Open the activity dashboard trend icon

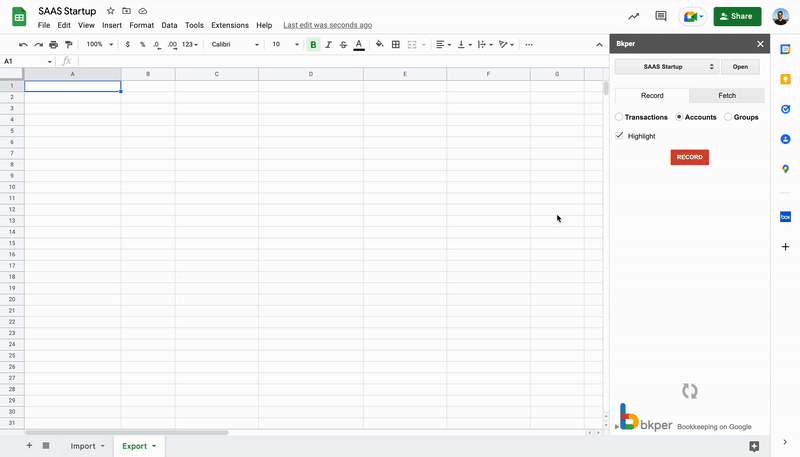pyautogui.click(x=634, y=16)
